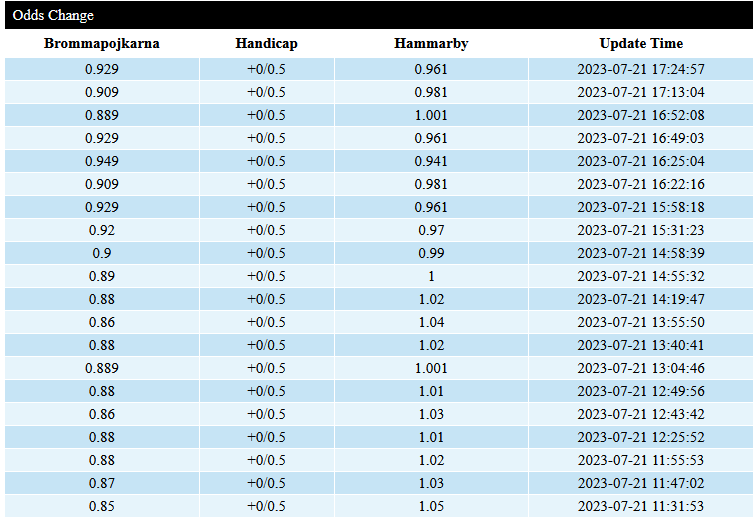Screen dimensions: 756x518
Task: Select the Update Time column header
Action: [x=641, y=43]
